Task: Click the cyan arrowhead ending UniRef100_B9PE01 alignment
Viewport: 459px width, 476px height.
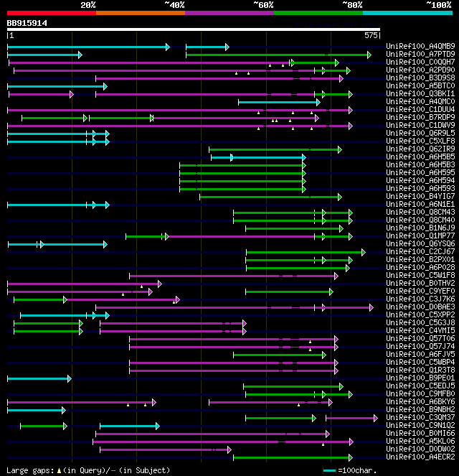Action: pyautogui.click(x=70, y=378)
